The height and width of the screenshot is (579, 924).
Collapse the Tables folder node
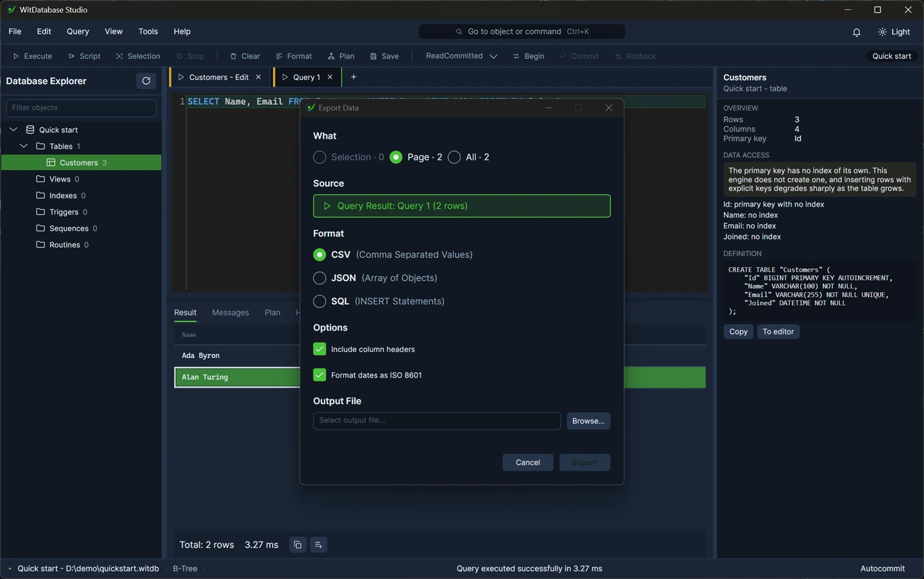tap(24, 146)
